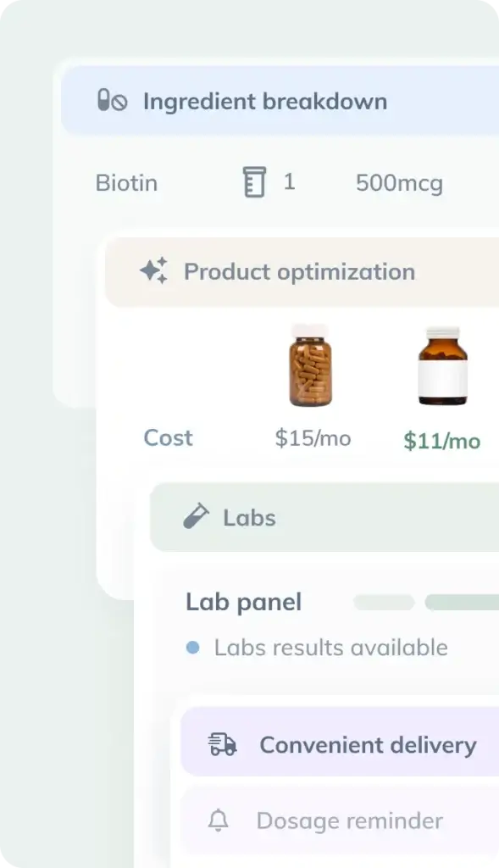Select the $11/mo price option

[x=441, y=441]
